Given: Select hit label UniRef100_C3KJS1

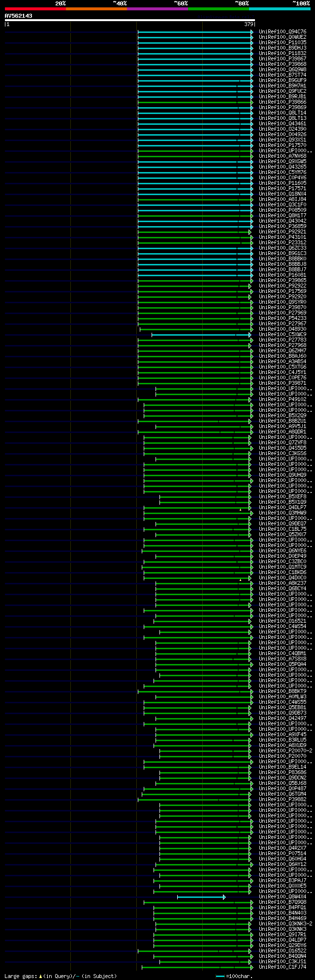Looking at the screenshot, I should [x=283, y=962].
